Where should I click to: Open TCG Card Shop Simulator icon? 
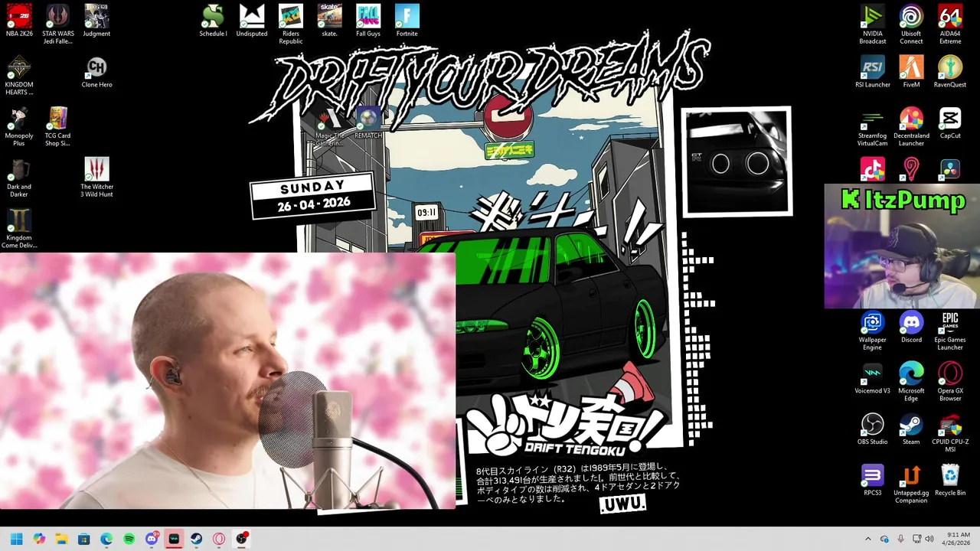pyautogui.click(x=57, y=126)
